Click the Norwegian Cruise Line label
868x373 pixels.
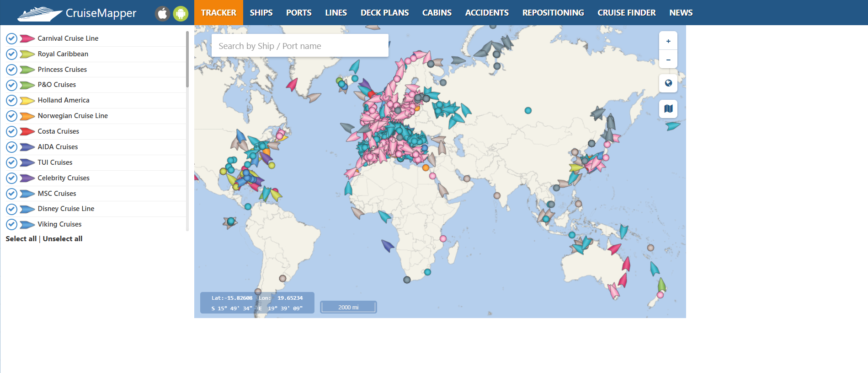pyautogui.click(x=73, y=116)
